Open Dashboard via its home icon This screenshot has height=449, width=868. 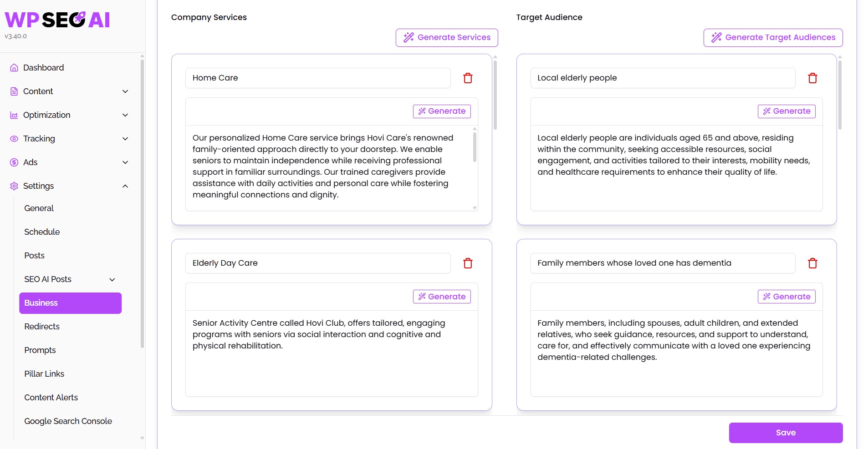[14, 68]
